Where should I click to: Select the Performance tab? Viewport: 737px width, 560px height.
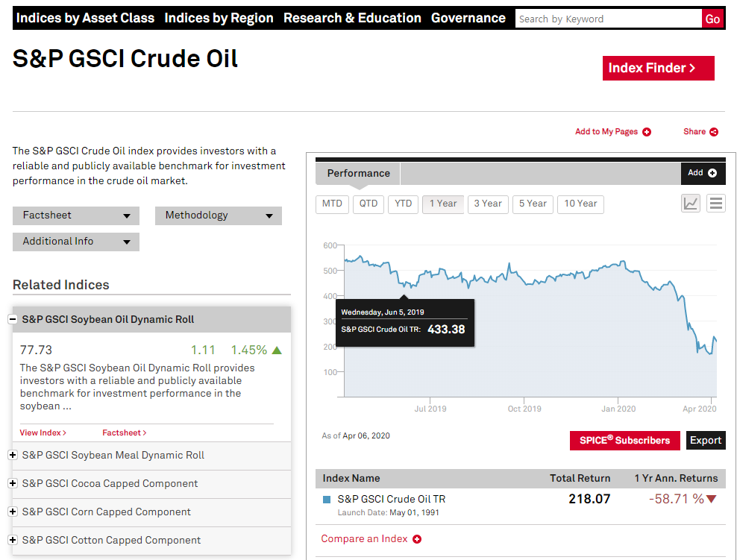358,173
